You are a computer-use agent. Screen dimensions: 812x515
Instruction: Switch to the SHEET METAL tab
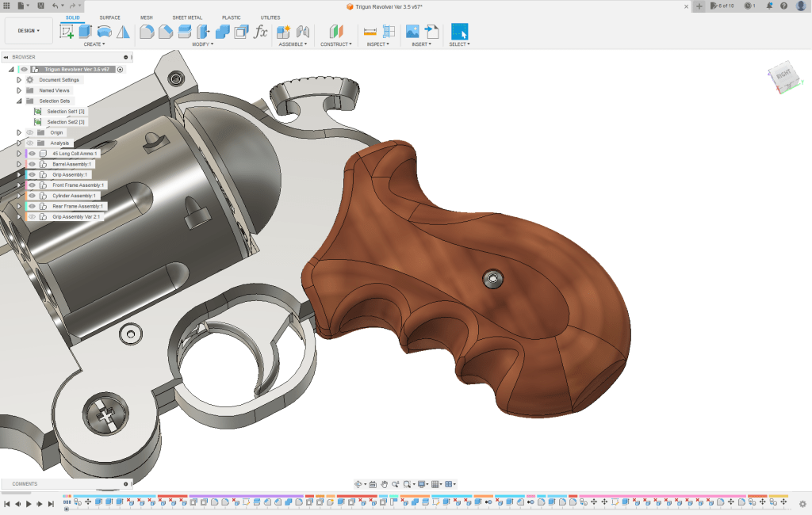point(187,17)
